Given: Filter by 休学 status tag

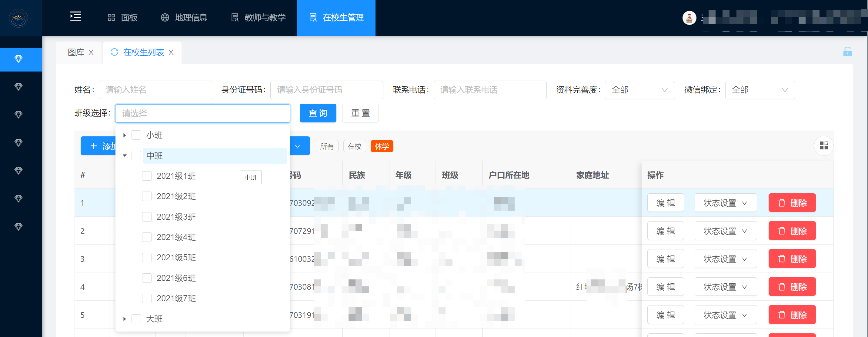Looking at the screenshot, I should coord(382,146).
